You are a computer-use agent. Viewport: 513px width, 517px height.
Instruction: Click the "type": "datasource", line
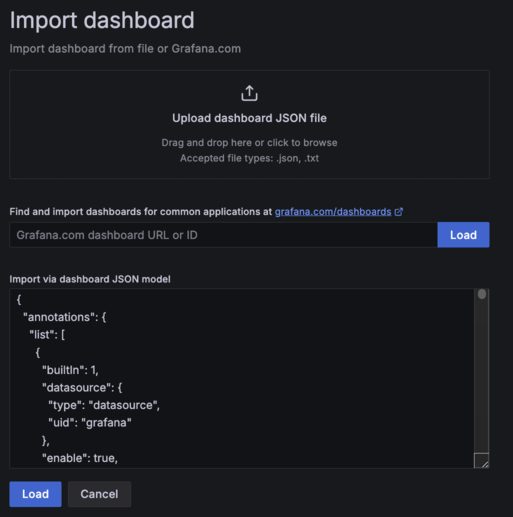[104, 405]
